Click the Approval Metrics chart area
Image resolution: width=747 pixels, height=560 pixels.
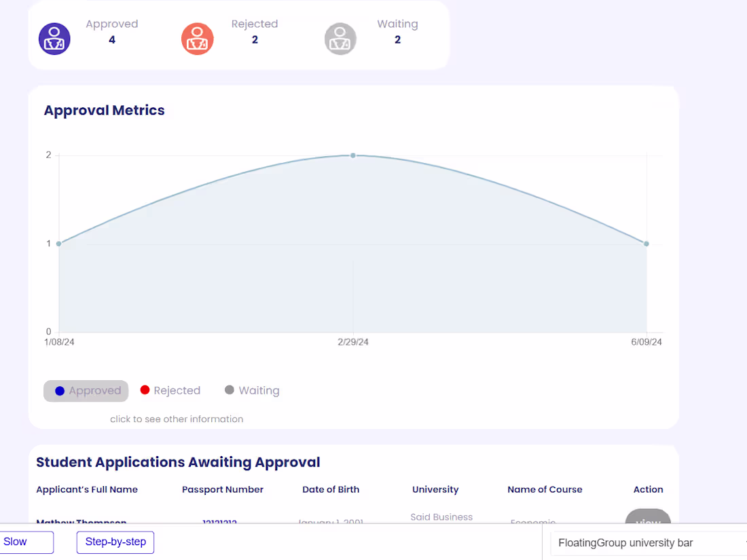tap(352, 244)
